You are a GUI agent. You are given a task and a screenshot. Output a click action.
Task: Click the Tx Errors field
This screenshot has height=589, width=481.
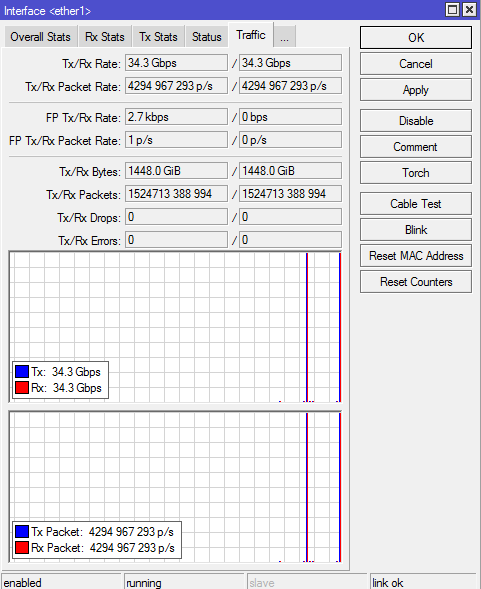[176, 240]
